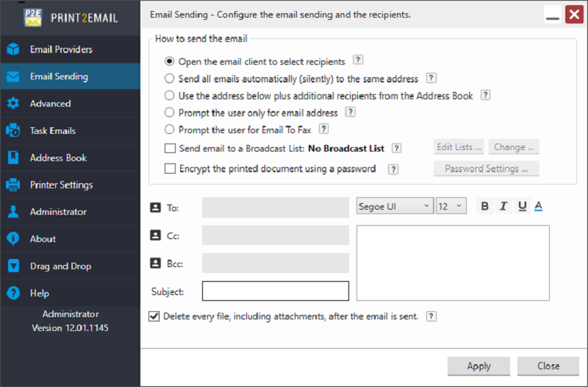
Task: Click the Printer Settings printer icon
Action: (12, 185)
